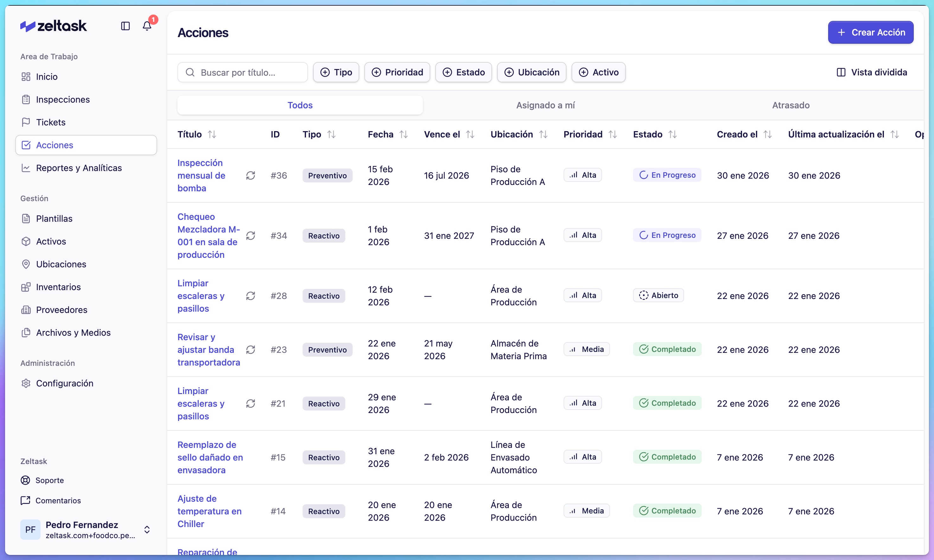This screenshot has width=934, height=560.
Task: Click the recurrence icon for action #21
Action: tap(251, 404)
